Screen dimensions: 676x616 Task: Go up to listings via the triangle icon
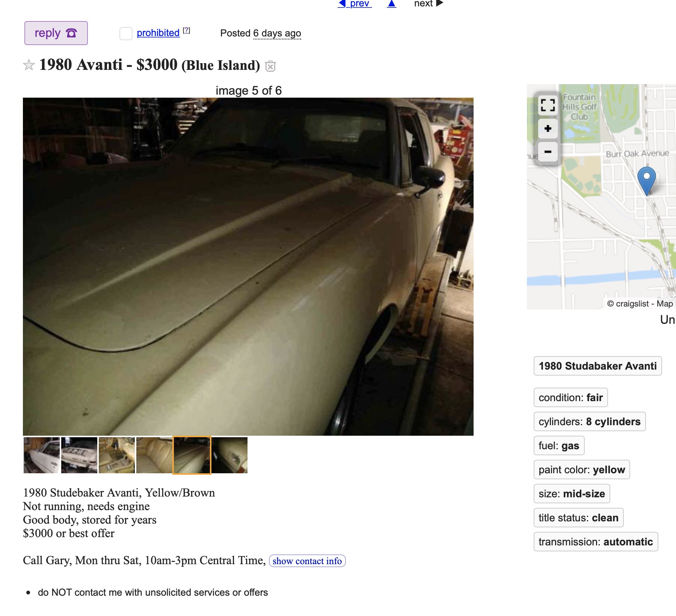coord(392,4)
